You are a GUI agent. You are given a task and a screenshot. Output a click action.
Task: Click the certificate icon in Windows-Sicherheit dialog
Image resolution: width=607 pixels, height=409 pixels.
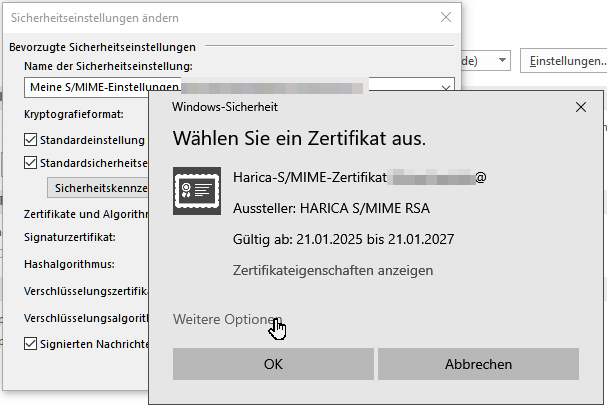(x=197, y=191)
